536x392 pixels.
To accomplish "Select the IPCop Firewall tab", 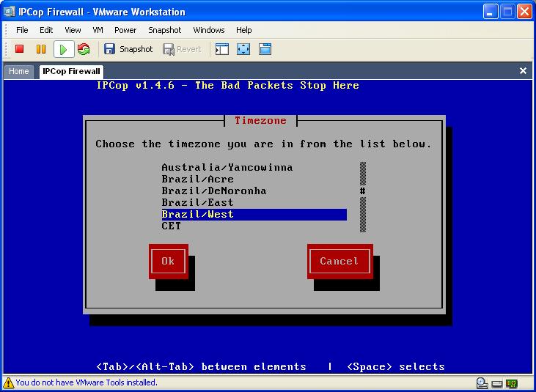I will 71,71.
